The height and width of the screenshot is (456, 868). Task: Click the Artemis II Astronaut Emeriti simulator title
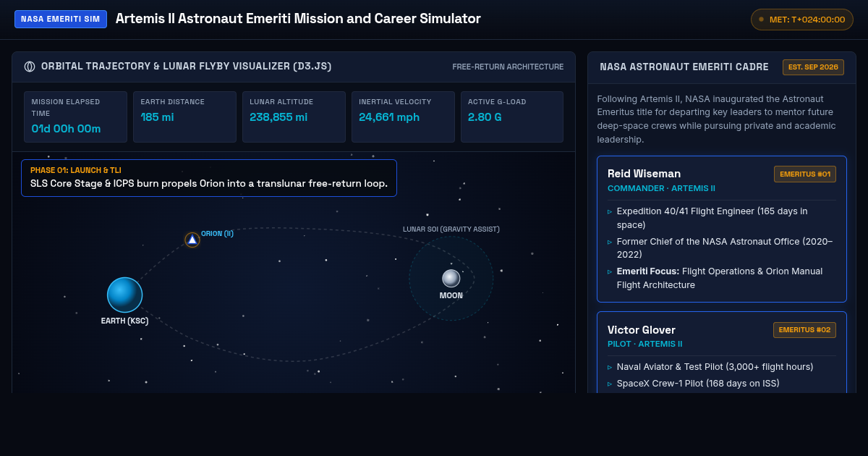[x=298, y=19]
